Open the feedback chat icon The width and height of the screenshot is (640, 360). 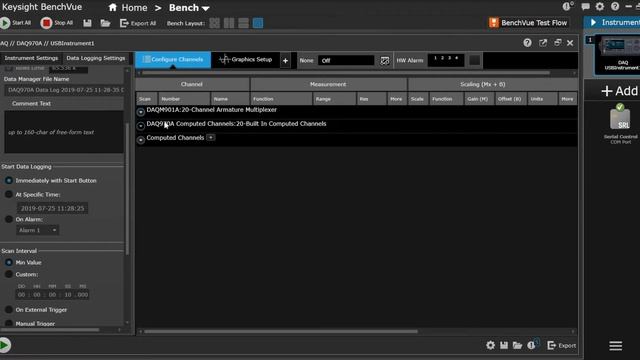(x=585, y=6)
